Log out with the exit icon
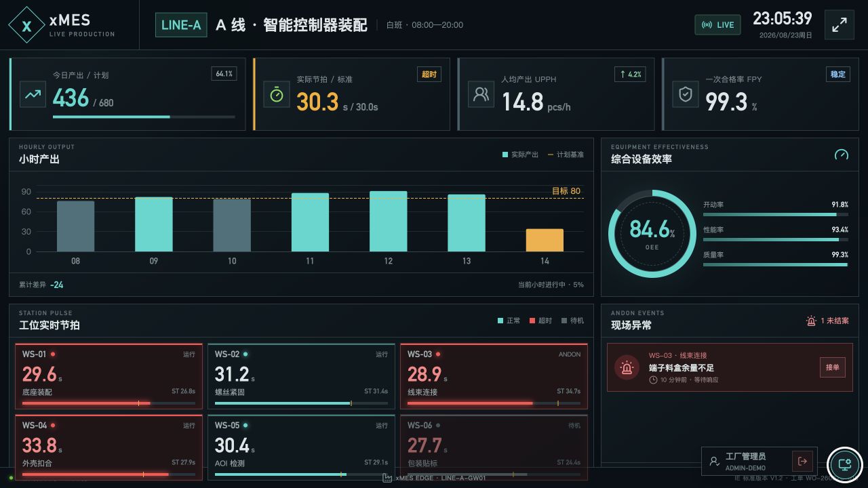 802,461
